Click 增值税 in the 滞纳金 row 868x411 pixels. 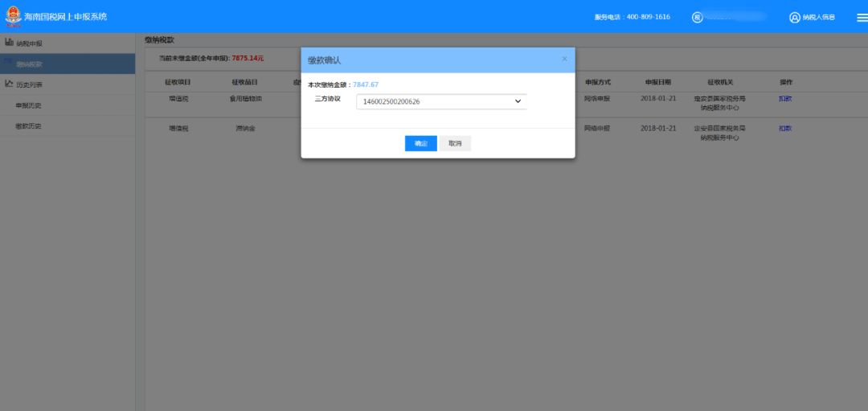tap(178, 129)
